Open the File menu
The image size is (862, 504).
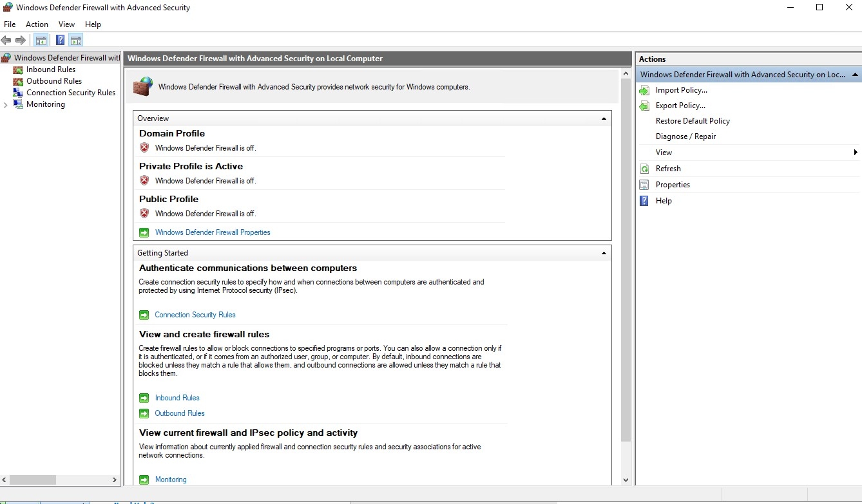(10, 24)
